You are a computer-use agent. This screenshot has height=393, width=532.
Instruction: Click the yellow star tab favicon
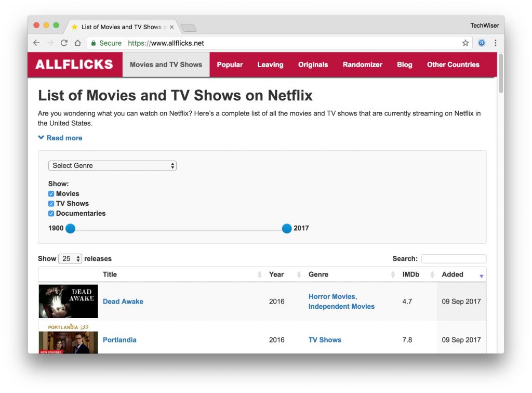(x=75, y=27)
